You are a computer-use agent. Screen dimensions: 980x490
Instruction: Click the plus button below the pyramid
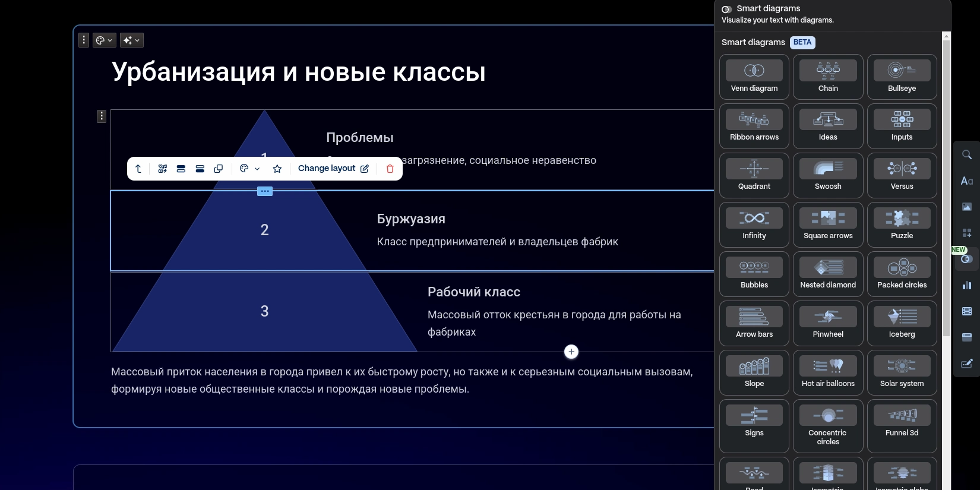coord(571,352)
